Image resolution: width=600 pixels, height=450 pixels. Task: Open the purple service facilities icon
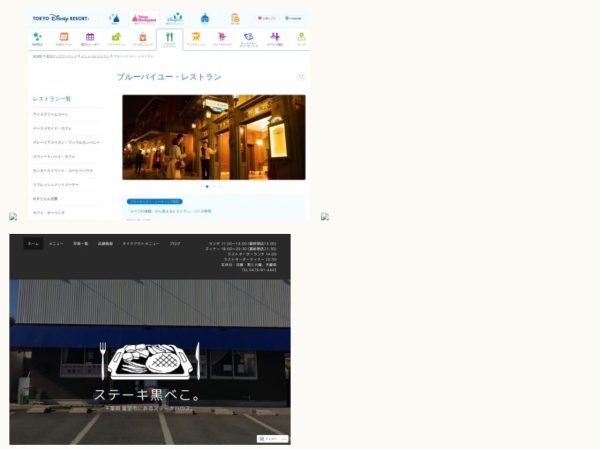point(275,39)
